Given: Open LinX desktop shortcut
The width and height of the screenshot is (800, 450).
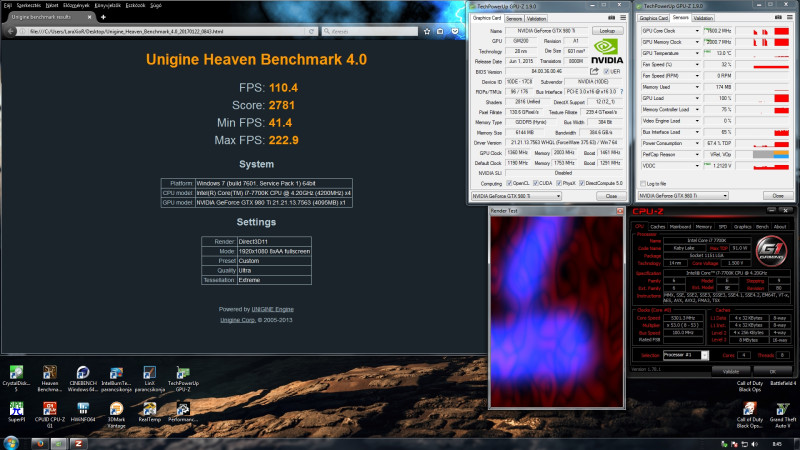Looking at the screenshot, I should tap(149, 373).
